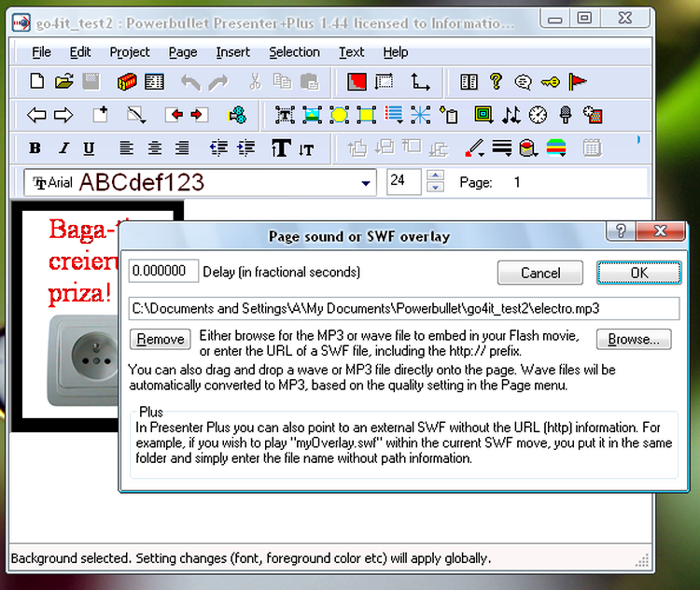Open the Insert menu

coord(232,52)
